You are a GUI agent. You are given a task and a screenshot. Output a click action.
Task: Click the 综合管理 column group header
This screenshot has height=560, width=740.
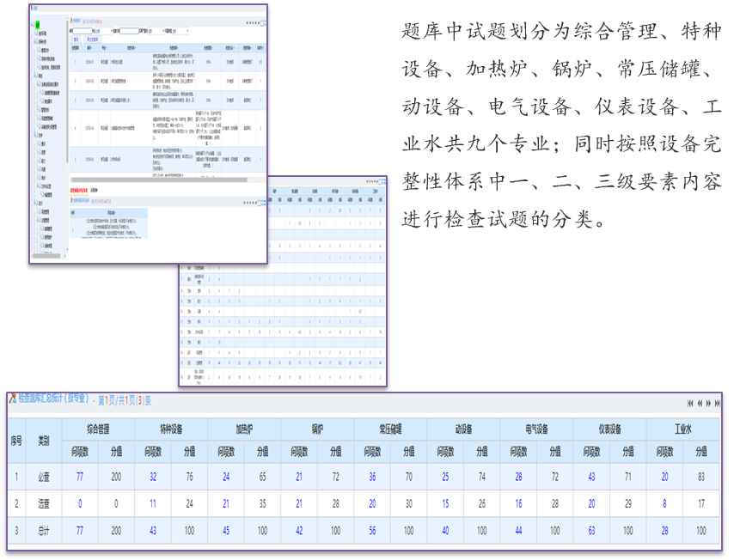98,429
